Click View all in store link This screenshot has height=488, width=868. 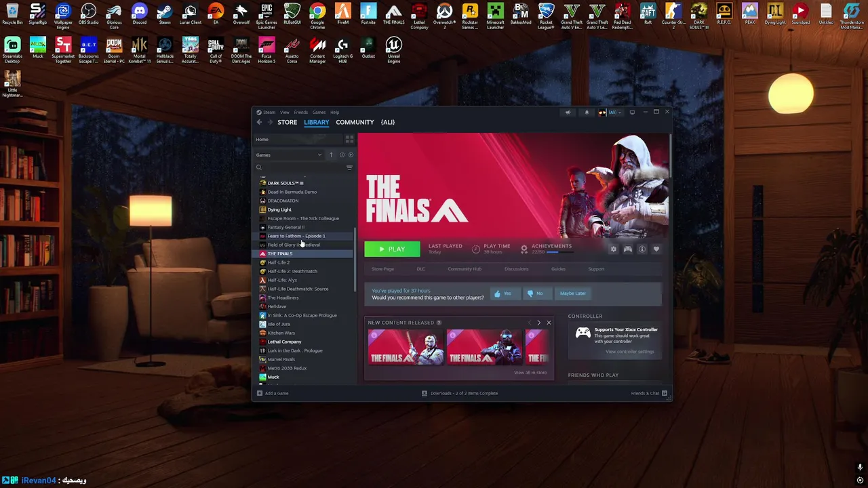530,373
